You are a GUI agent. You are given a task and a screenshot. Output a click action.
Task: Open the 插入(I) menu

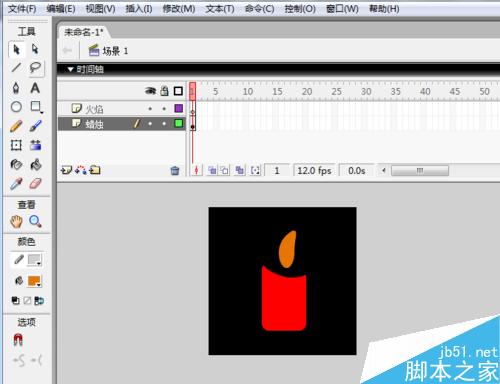[139, 9]
